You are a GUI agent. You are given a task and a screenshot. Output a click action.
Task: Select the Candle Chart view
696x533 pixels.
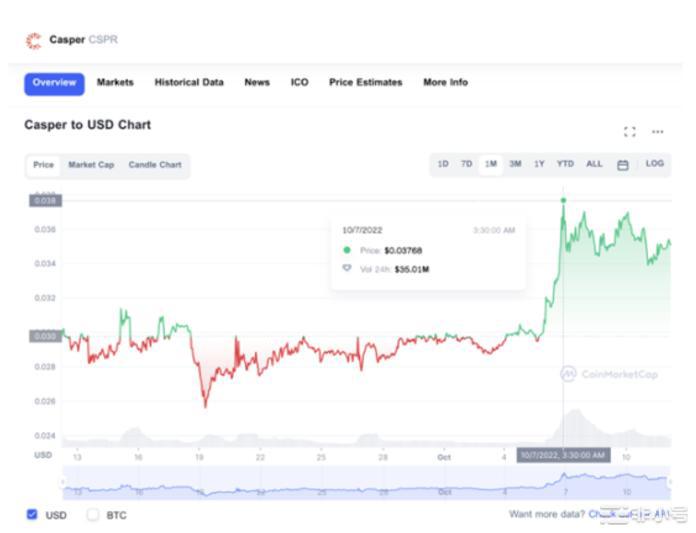pos(155,165)
